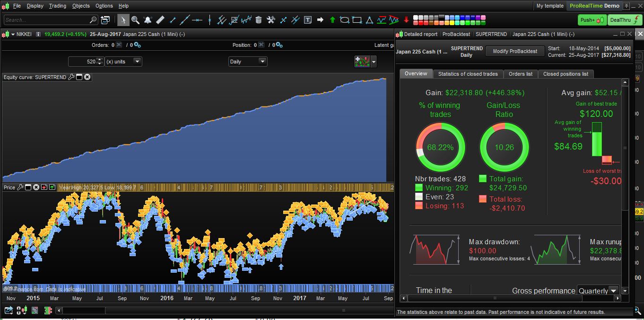The height and width of the screenshot is (320, 644).
Task: Select the ruler measurement tool
Action: point(161,20)
